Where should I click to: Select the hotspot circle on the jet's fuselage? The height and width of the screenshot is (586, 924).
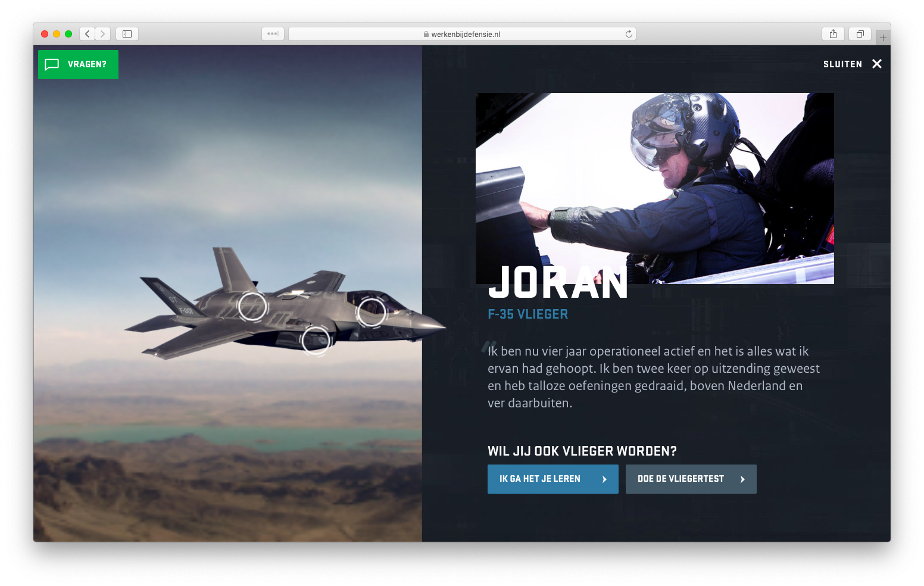point(252,306)
